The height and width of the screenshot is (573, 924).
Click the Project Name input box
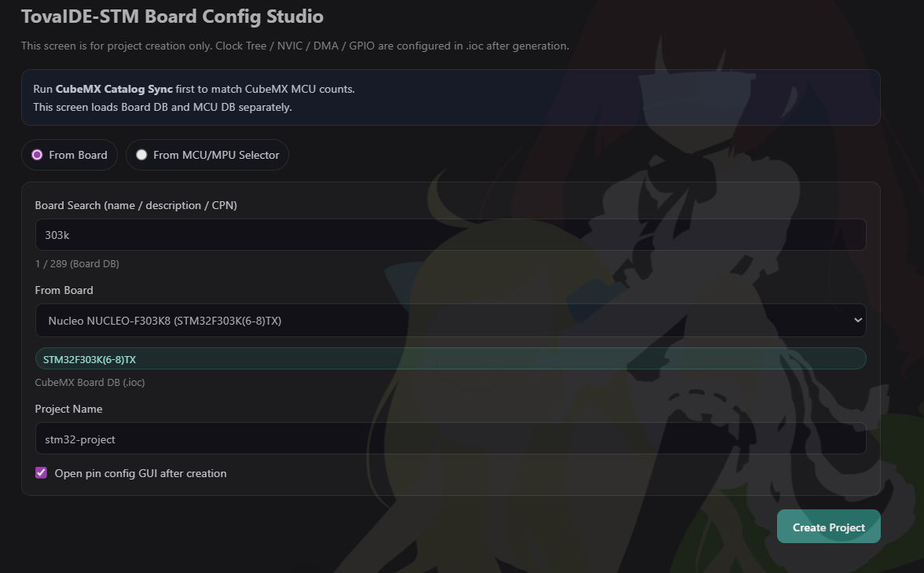(x=450, y=439)
